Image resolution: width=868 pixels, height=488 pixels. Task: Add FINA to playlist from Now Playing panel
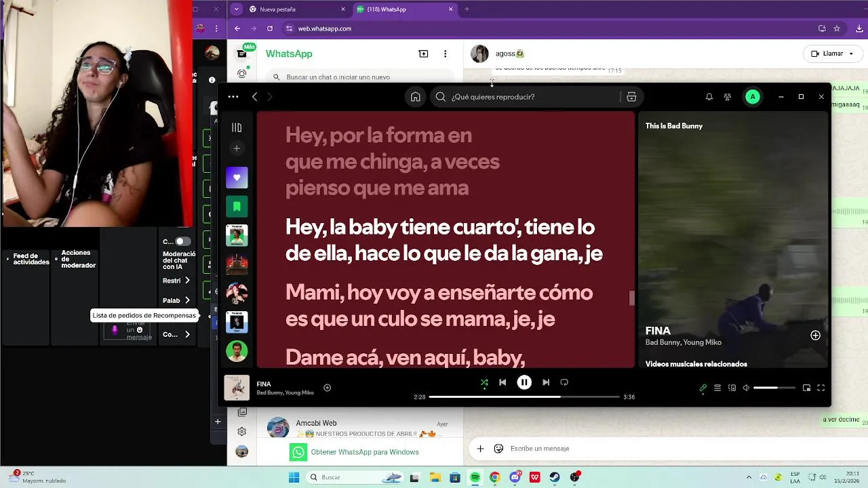coord(815,335)
